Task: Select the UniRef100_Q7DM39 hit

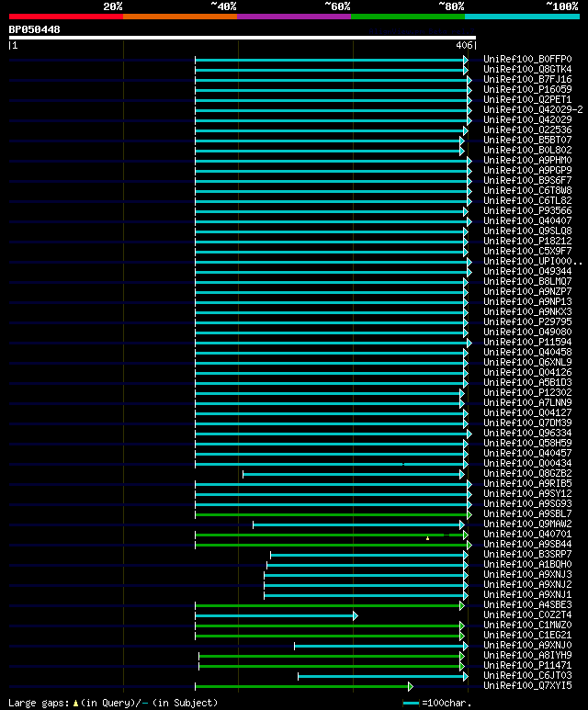Action: (527, 423)
